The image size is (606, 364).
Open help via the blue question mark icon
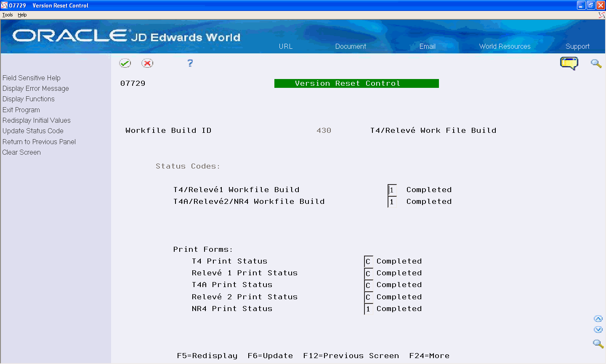190,63
